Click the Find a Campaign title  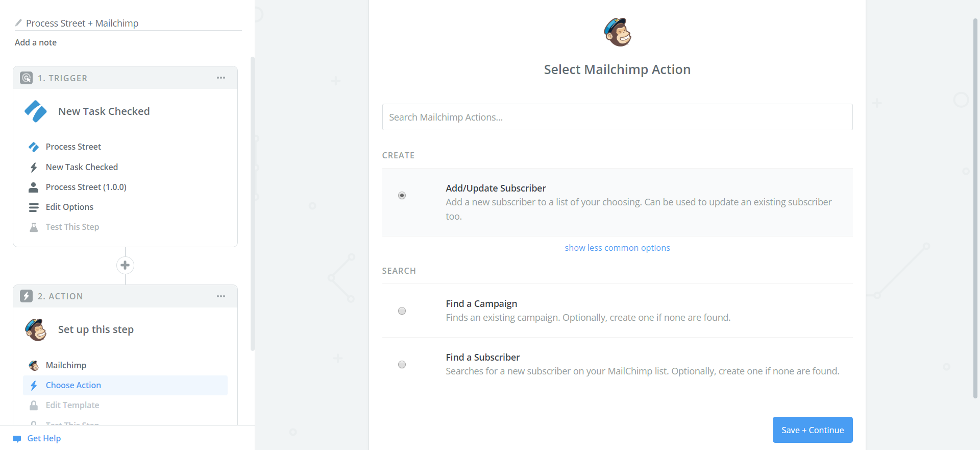tap(481, 303)
